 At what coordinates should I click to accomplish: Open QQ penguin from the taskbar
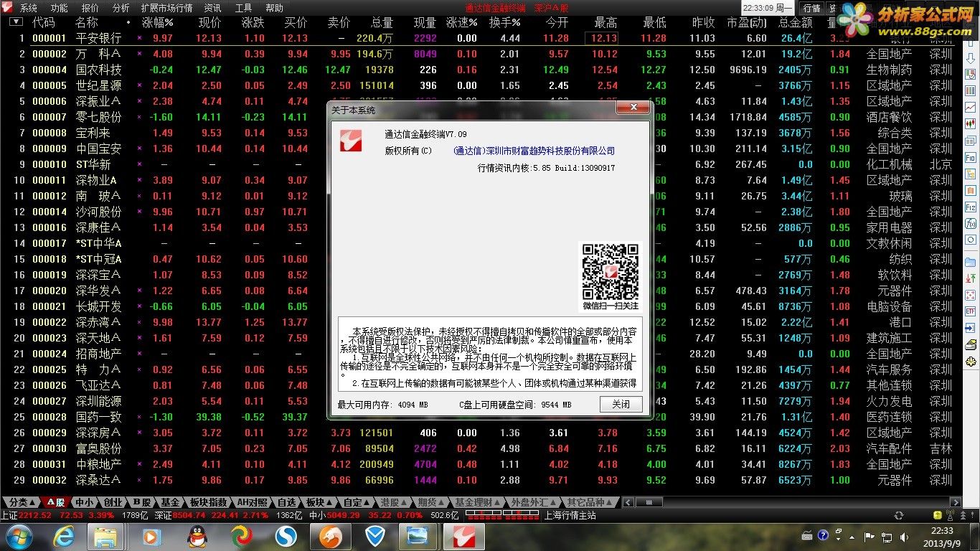(197, 536)
